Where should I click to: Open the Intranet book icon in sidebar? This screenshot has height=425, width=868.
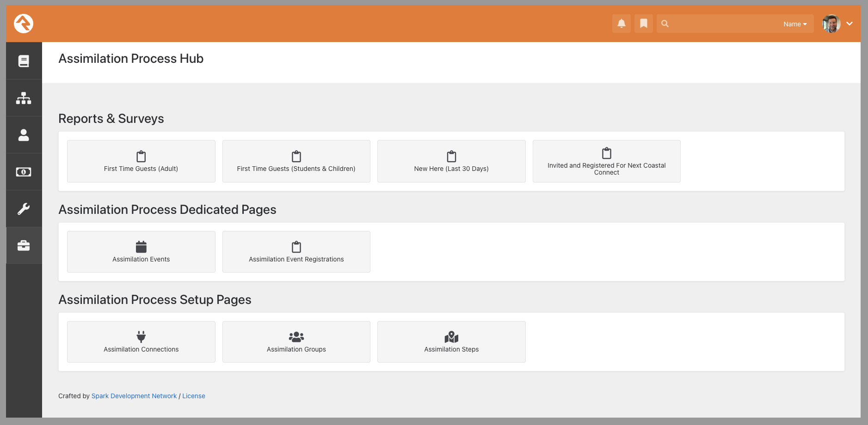click(x=24, y=61)
